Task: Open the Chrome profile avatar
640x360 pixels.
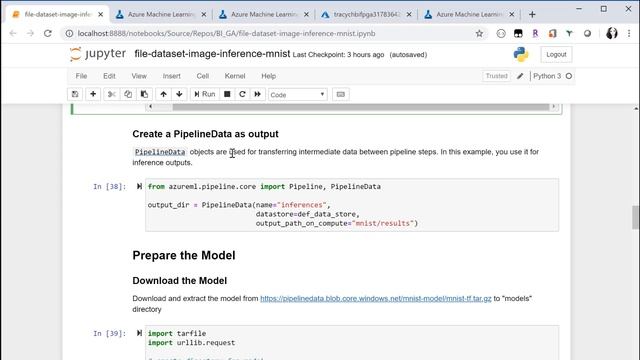Action: click(611, 33)
